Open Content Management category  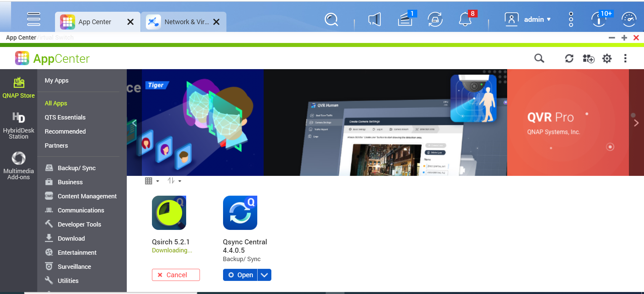[x=81, y=196]
